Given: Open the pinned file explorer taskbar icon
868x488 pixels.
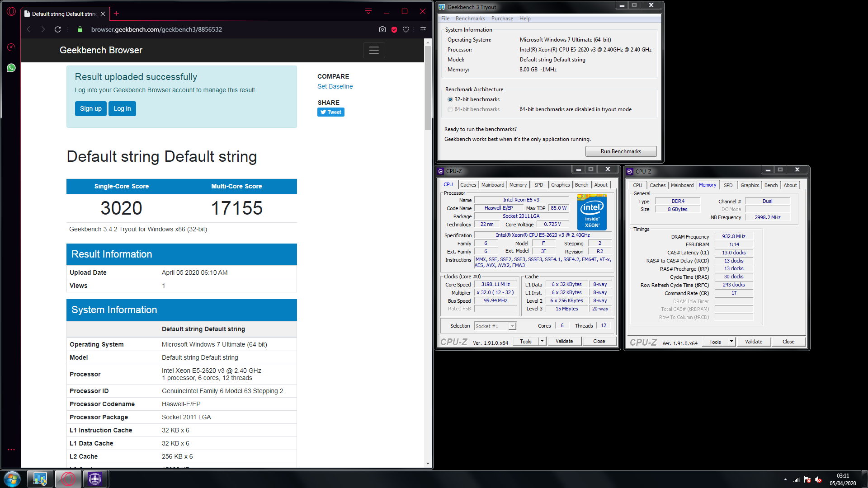Looking at the screenshot, I should coord(40,479).
